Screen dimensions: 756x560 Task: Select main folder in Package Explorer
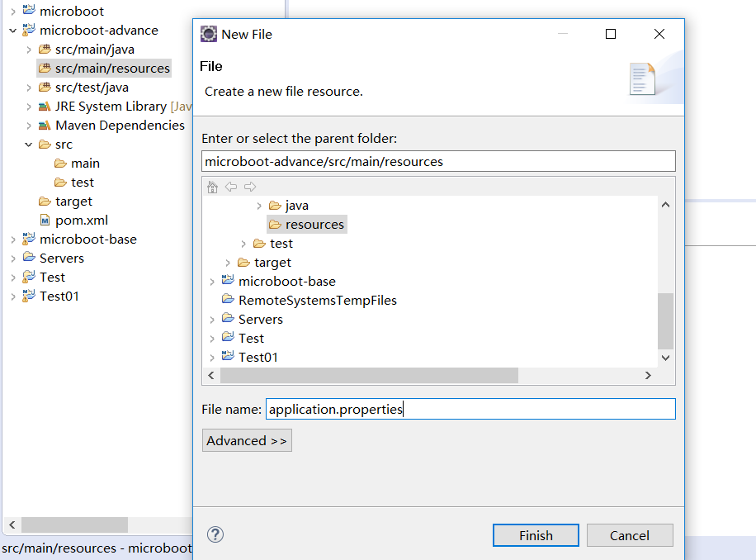pos(77,164)
